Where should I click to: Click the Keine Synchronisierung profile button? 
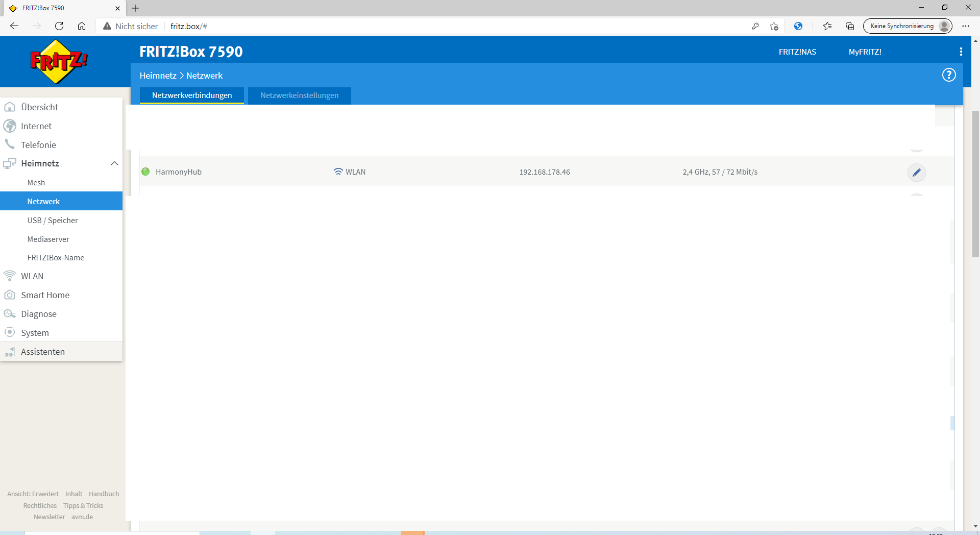907,26
